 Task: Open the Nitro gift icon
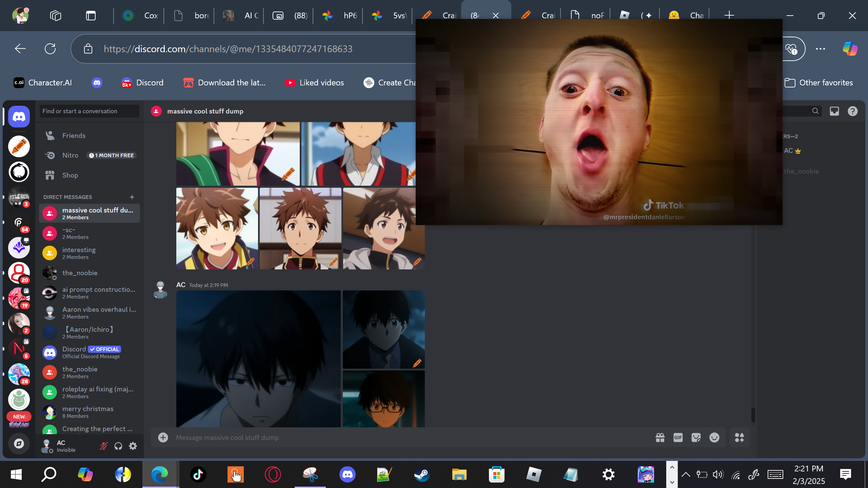coord(660,438)
